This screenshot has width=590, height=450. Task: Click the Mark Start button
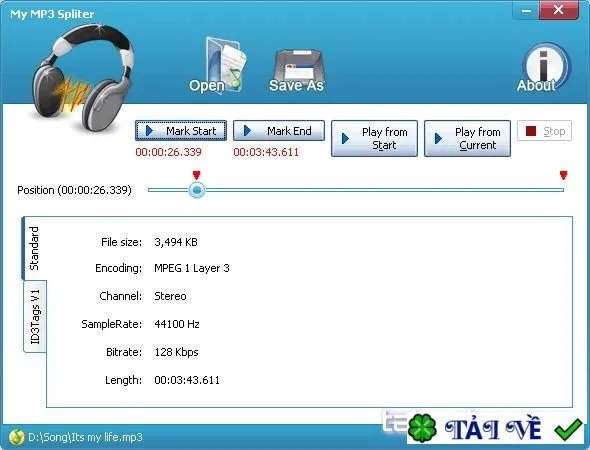[x=181, y=131]
